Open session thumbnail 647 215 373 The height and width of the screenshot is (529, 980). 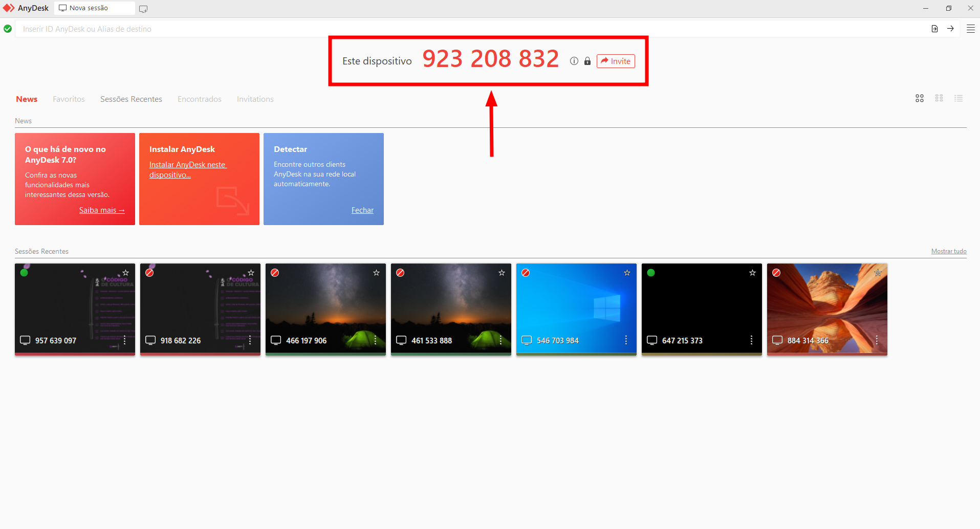pyautogui.click(x=702, y=309)
